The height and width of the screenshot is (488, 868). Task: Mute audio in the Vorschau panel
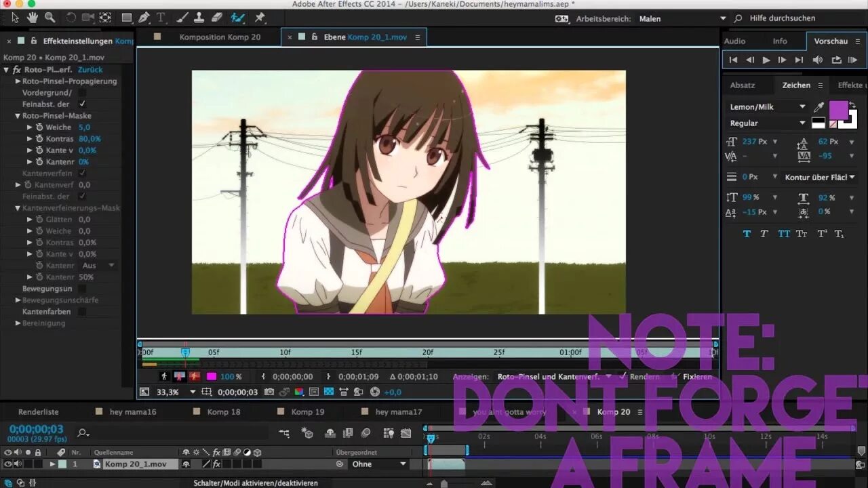click(818, 60)
